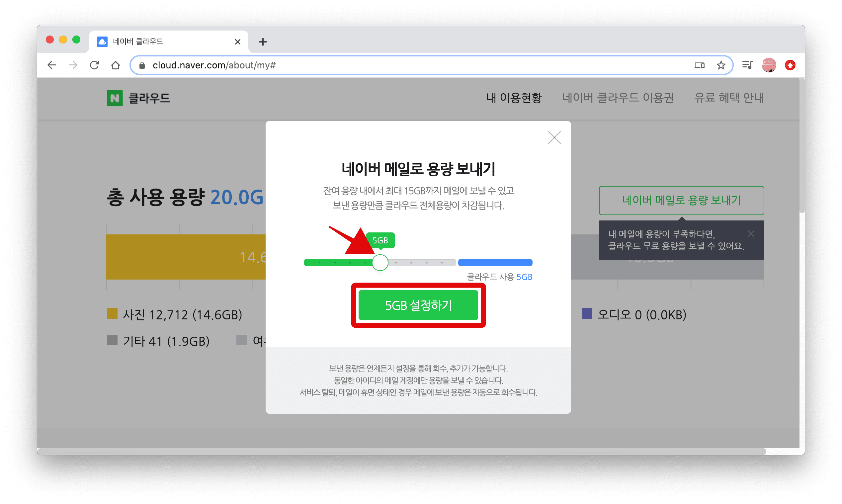Select the 네이버 클라우드 tab
Image resolution: width=842 pixels, height=504 pixels.
pos(169,42)
